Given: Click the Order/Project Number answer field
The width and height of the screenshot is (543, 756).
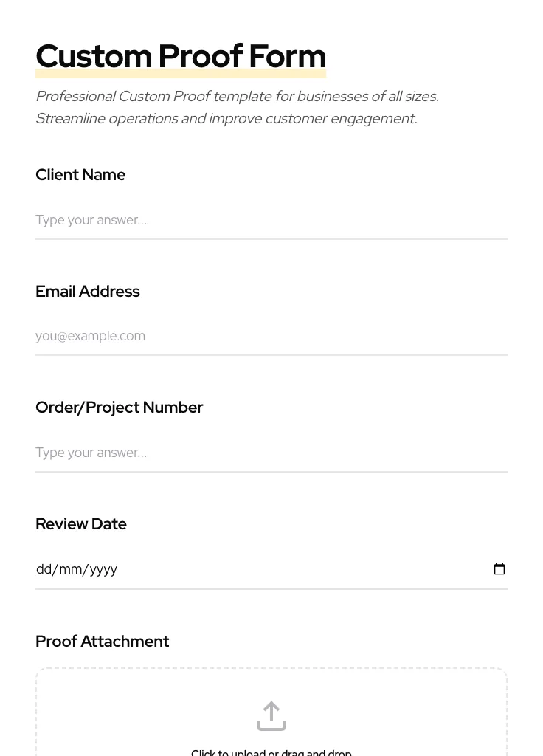Looking at the screenshot, I should pyautogui.click(x=271, y=453).
